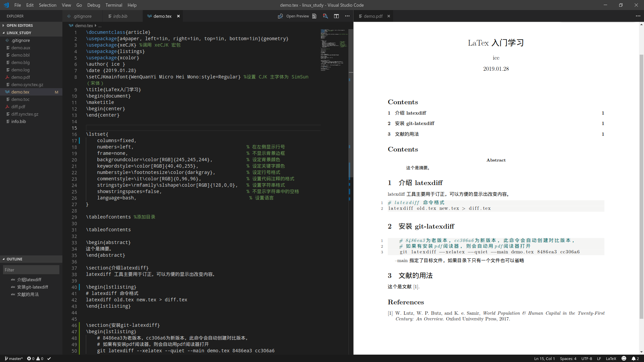Build the LaTeX project using the build icon
Image resolution: width=644 pixels, height=362 pixels.
pos(314,16)
